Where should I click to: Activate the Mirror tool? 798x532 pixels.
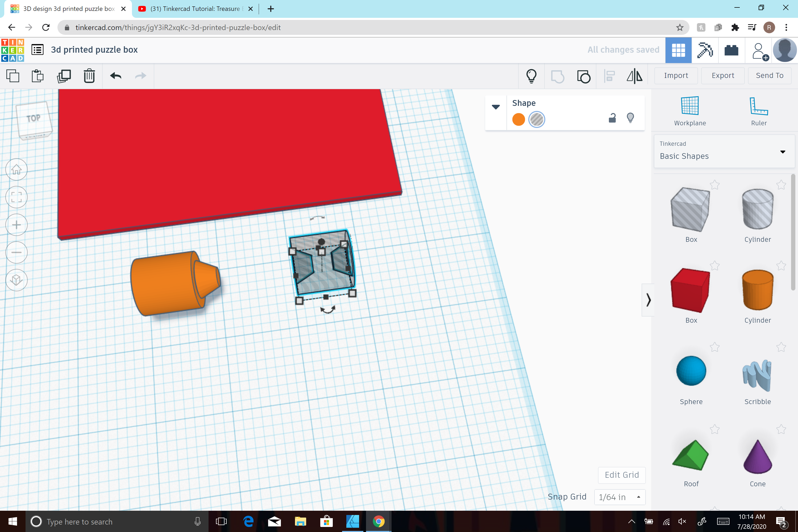[x=634, y=76]
